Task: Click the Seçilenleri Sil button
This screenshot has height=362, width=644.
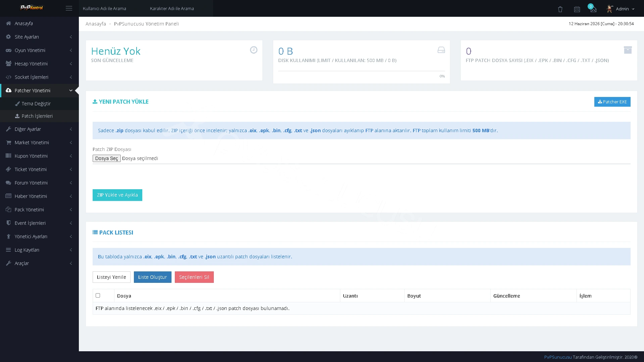Action: click(x=194, y=277)
